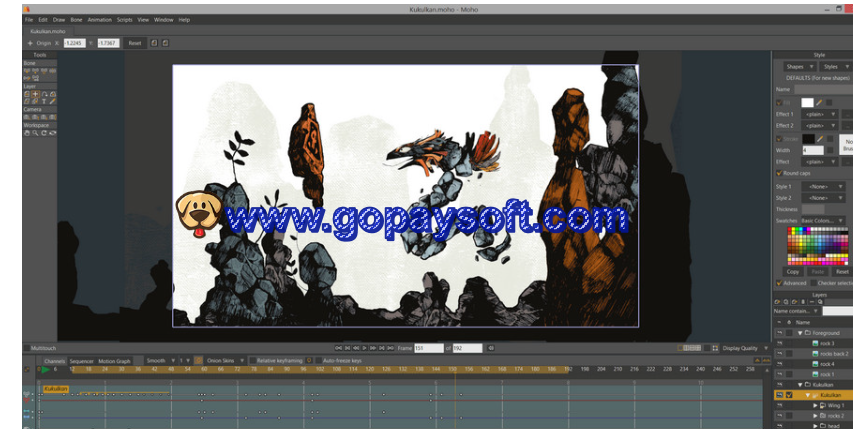
Task: Rewind playback to the start
Action: [x=338, y=348]
